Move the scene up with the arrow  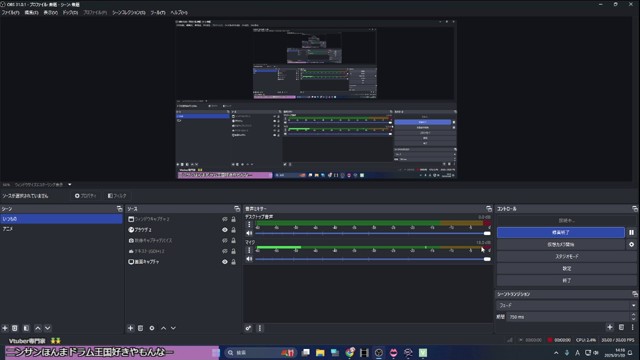click(38, 328)
